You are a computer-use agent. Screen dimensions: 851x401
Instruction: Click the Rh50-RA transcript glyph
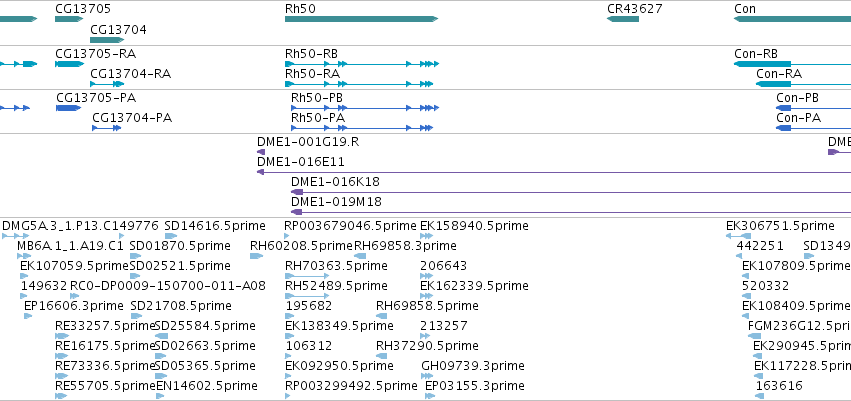coord(359,84)
